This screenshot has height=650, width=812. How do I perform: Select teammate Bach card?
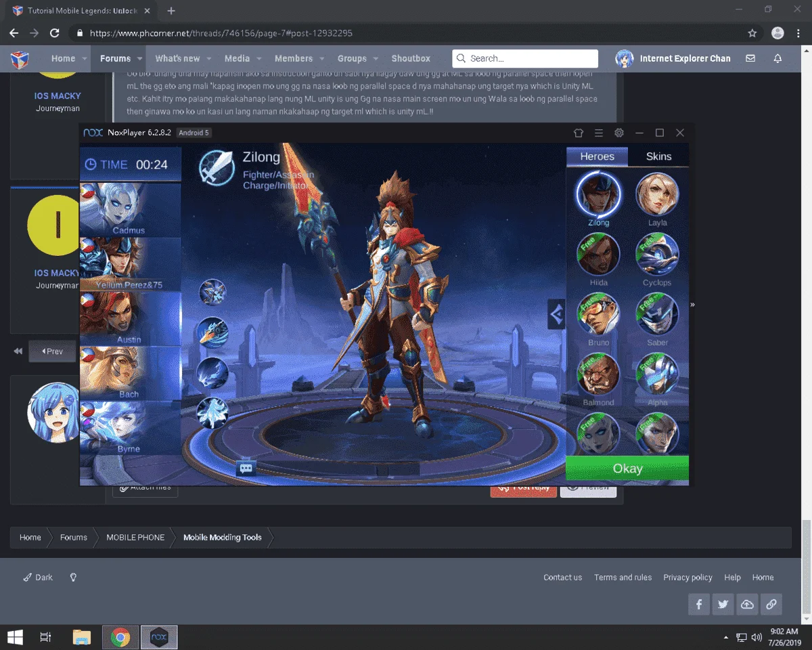click(x=131, y=374)
